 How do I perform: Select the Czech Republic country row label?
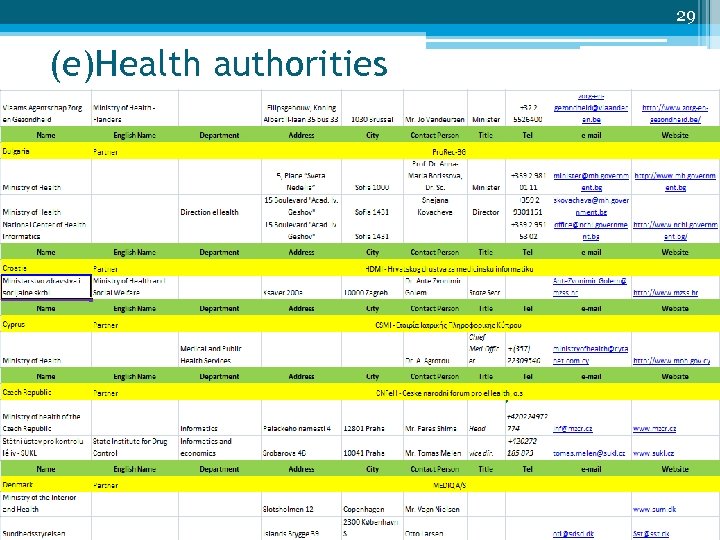[x=27, y=393]
